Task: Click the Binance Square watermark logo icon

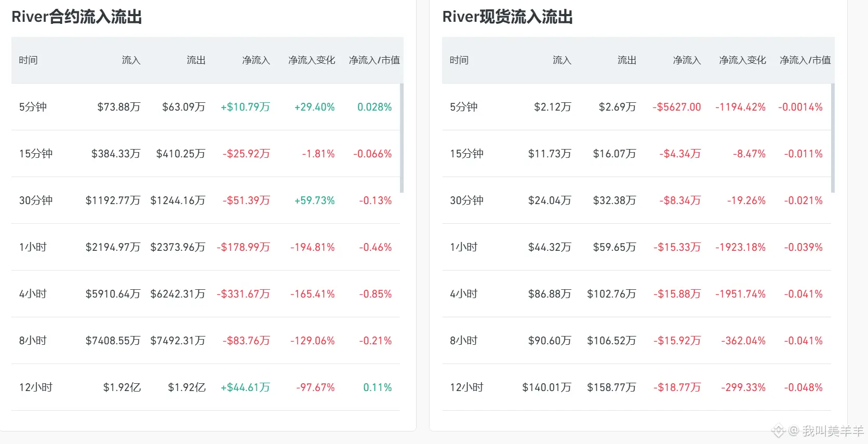Action: click(x=778, y=430)
